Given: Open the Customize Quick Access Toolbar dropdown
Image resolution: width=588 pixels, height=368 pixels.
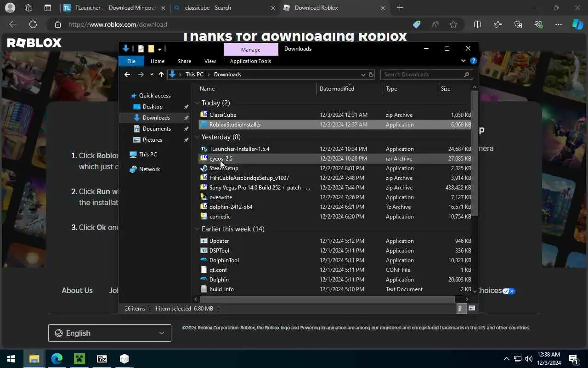Looking at the screenshot, I should 159,49.
